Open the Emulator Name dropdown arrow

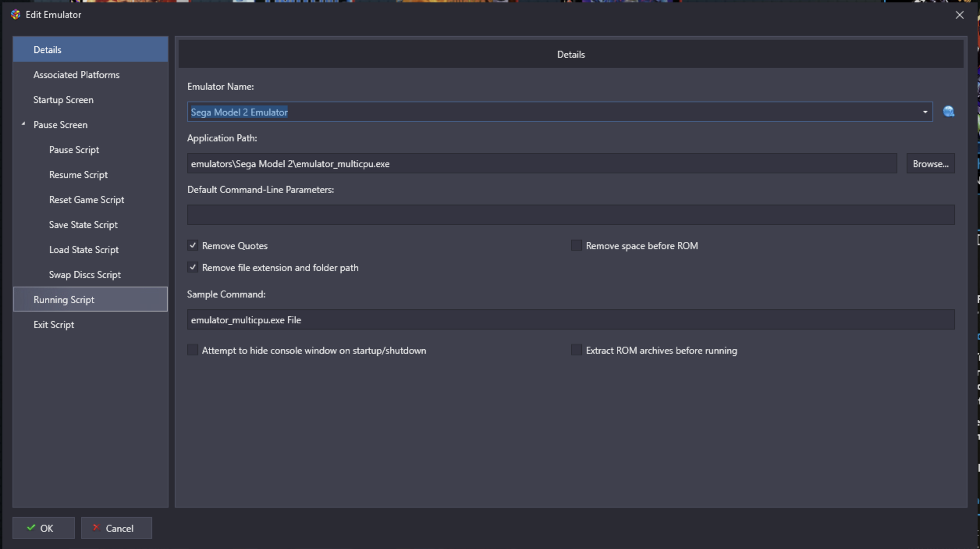(925, 112)
